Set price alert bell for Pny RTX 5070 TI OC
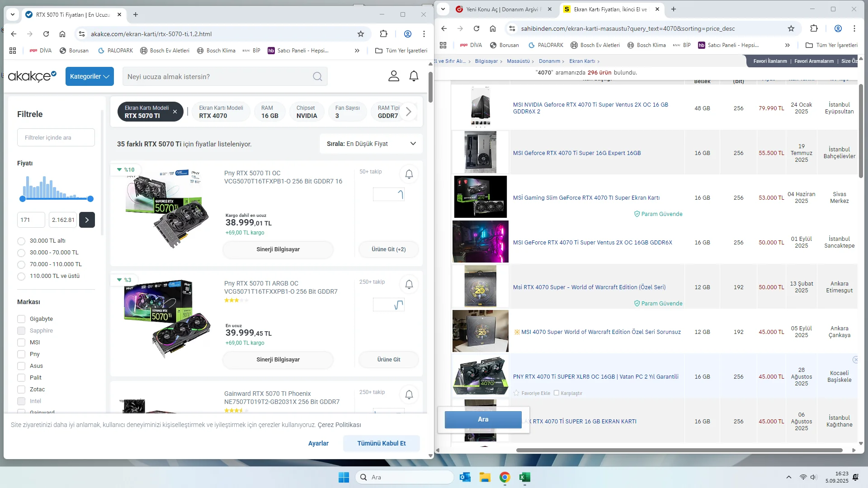The image size is (868, 488). click(409, 174)
